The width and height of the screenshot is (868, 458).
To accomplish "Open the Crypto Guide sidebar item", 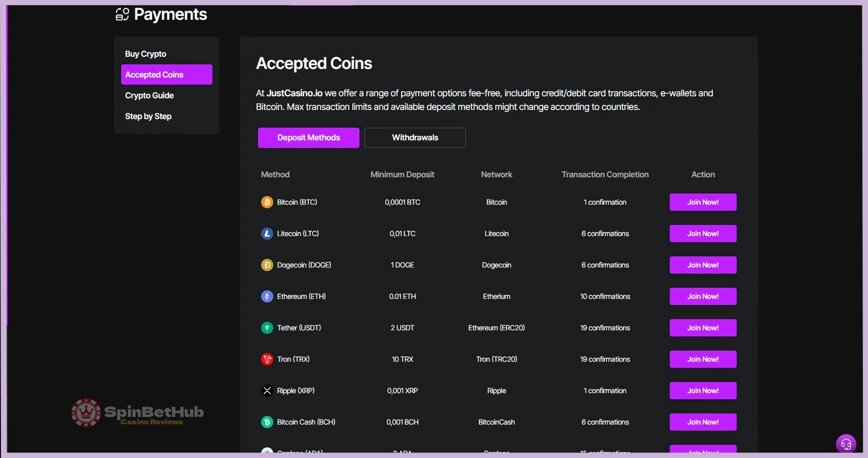I will click(149, 95).
